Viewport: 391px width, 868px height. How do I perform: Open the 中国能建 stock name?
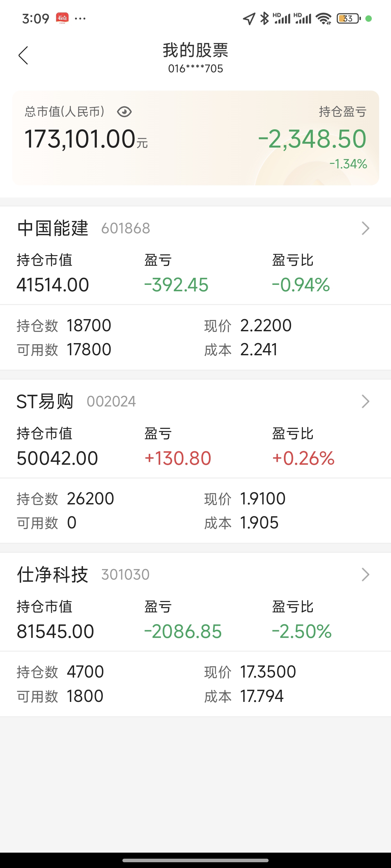53,228
